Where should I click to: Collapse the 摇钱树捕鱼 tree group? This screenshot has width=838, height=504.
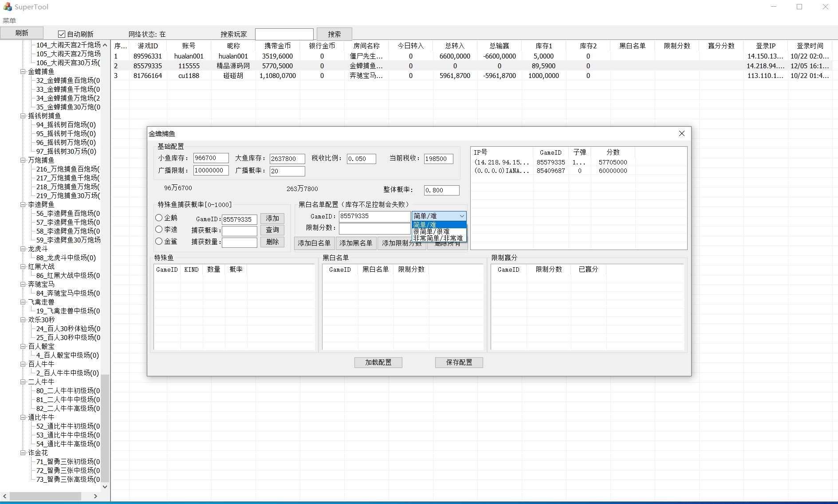coord(23,116)
